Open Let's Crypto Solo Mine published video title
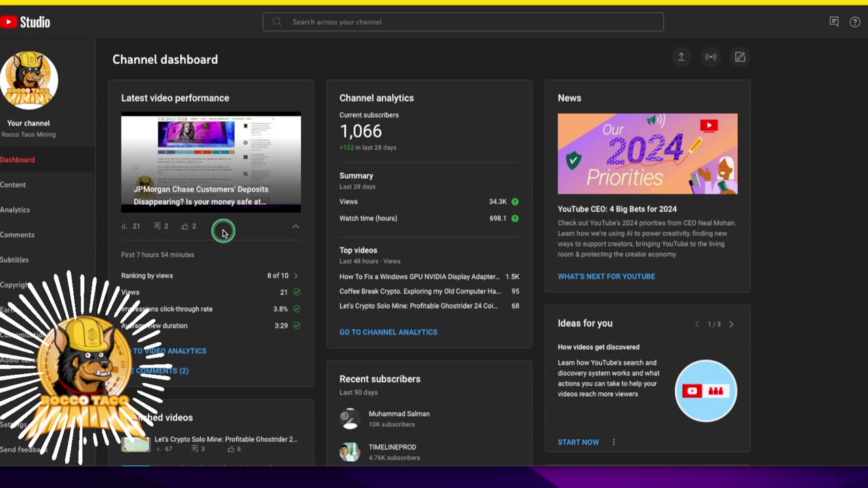The image size is (868, 488). [x=226, y=439]
